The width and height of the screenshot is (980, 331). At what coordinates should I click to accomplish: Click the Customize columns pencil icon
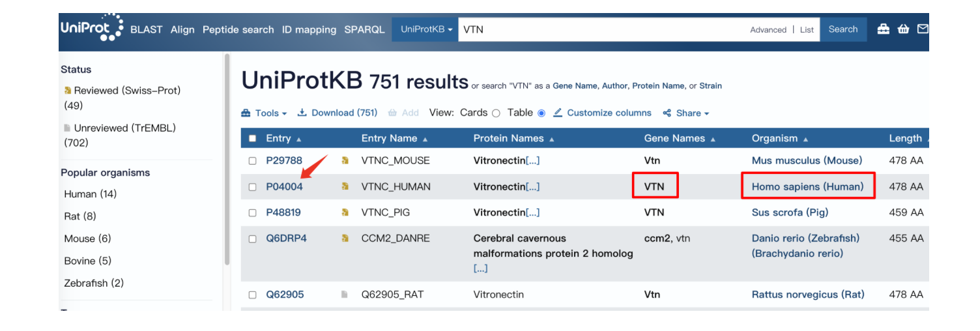(558, 113)
